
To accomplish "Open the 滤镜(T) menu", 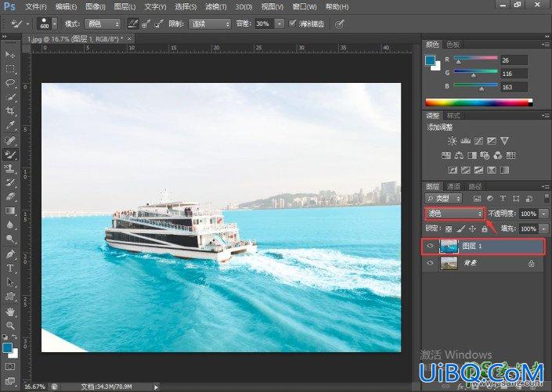I will point(216,6).
